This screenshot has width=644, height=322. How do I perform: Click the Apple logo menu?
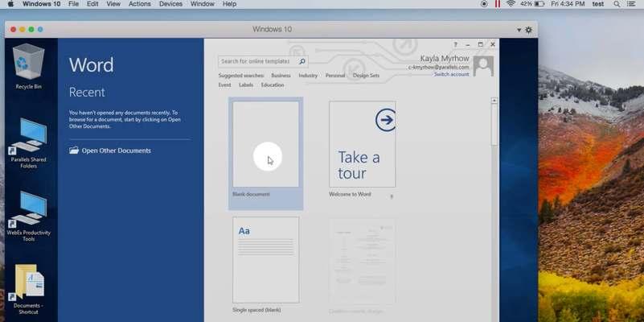point(10,4)
